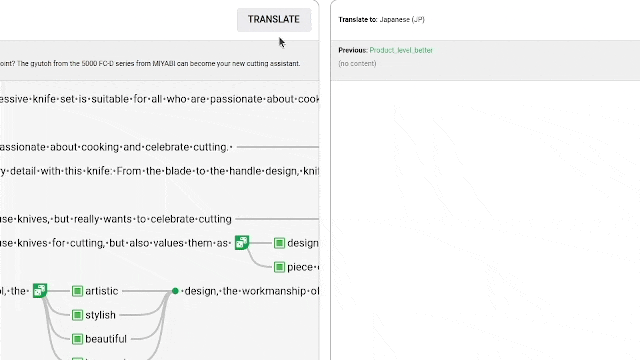Toggle the cut-off option below 'beautiful'
The image size is (640, 360).
click(x=77, y=359)
